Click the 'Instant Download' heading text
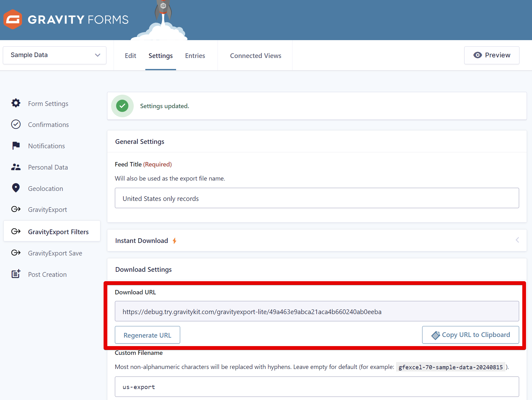 tap(142, 241)
